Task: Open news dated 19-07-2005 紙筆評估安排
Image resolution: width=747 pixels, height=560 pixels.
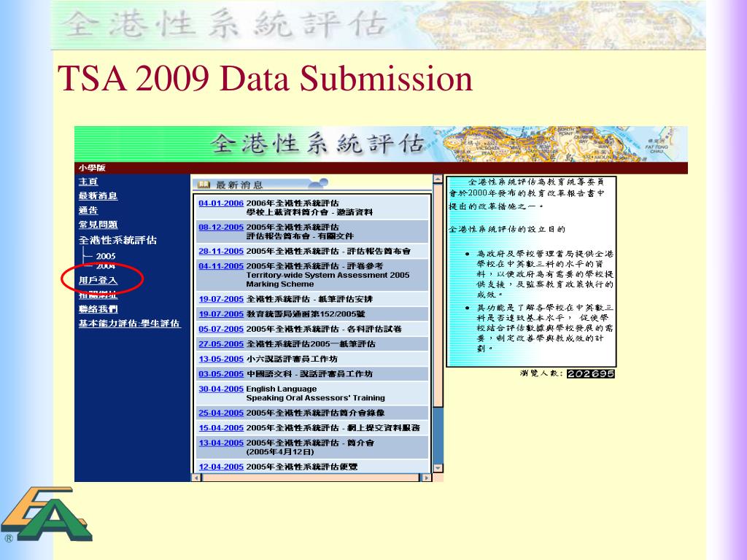Action: (x=221, y=299)
